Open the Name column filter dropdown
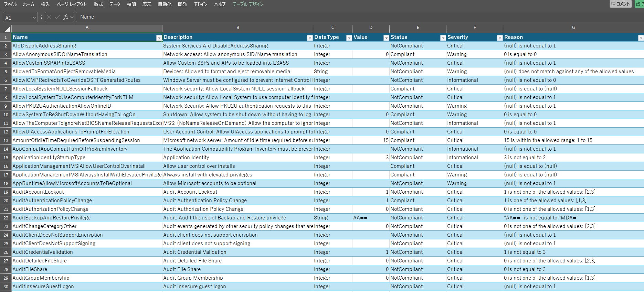This screenshot has height=292, width=644. point(159,38)
